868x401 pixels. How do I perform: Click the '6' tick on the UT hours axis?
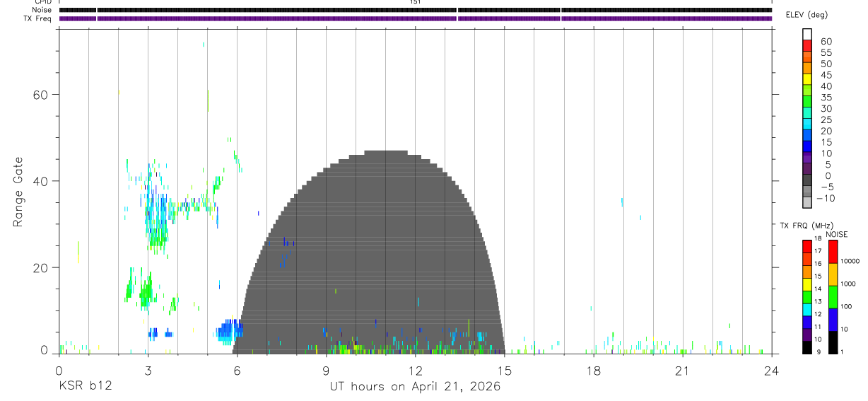(237, 369)
